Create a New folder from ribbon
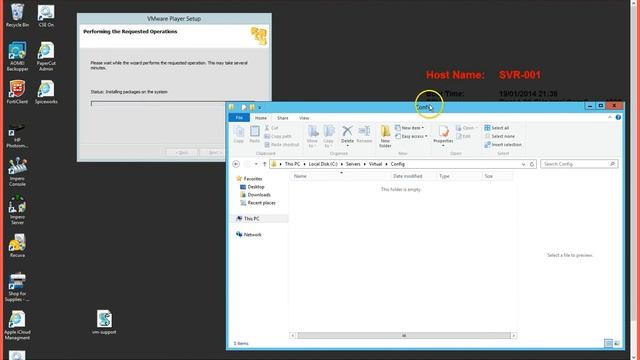The height and width of the screenshot is (360, 640). click(x=385, y=136)
